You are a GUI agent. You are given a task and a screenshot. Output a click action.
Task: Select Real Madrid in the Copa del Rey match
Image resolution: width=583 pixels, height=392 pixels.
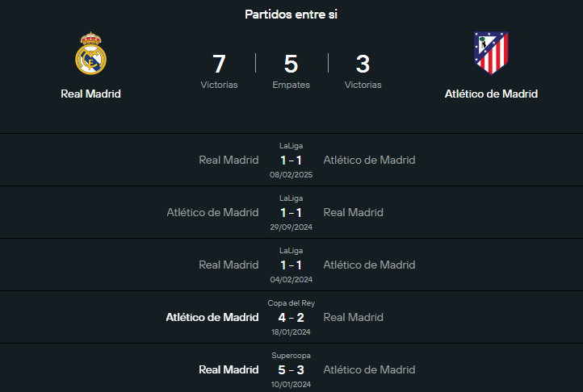point(353,317)
